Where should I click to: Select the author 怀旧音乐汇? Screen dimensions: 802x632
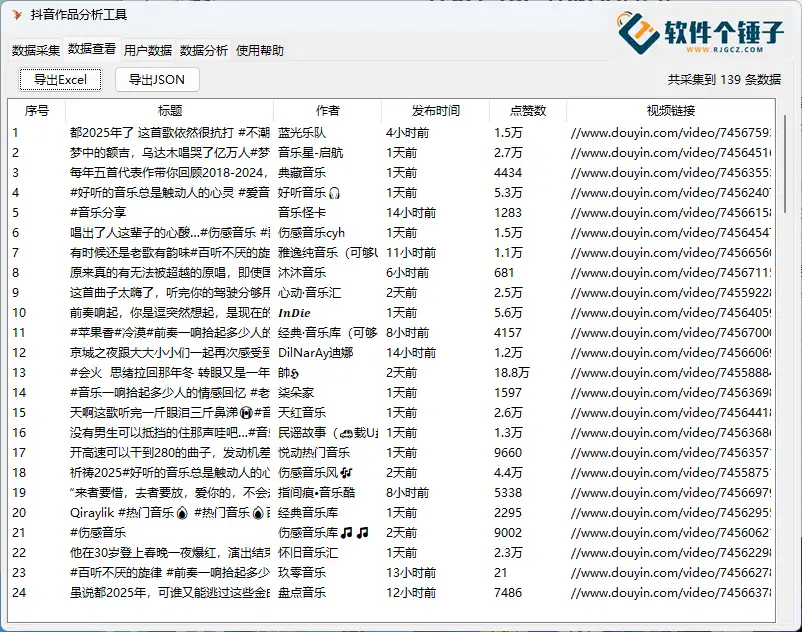[308, 553]
